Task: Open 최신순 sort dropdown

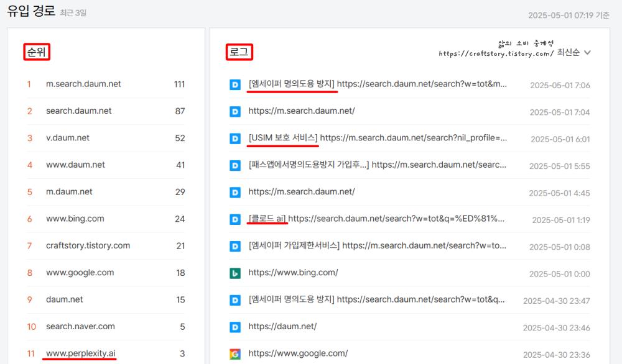Action: 573,52
